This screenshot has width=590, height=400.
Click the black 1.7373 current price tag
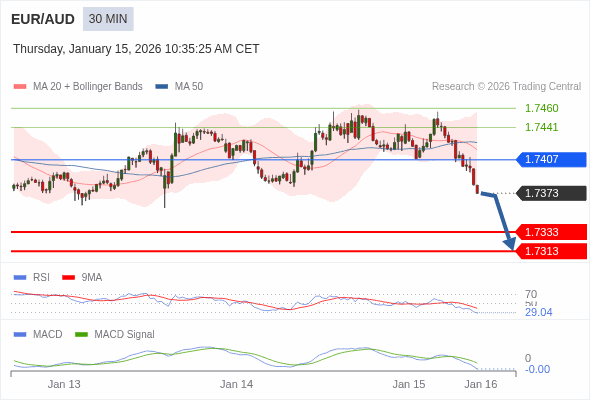pyautogui.click(x=551, y=193)
